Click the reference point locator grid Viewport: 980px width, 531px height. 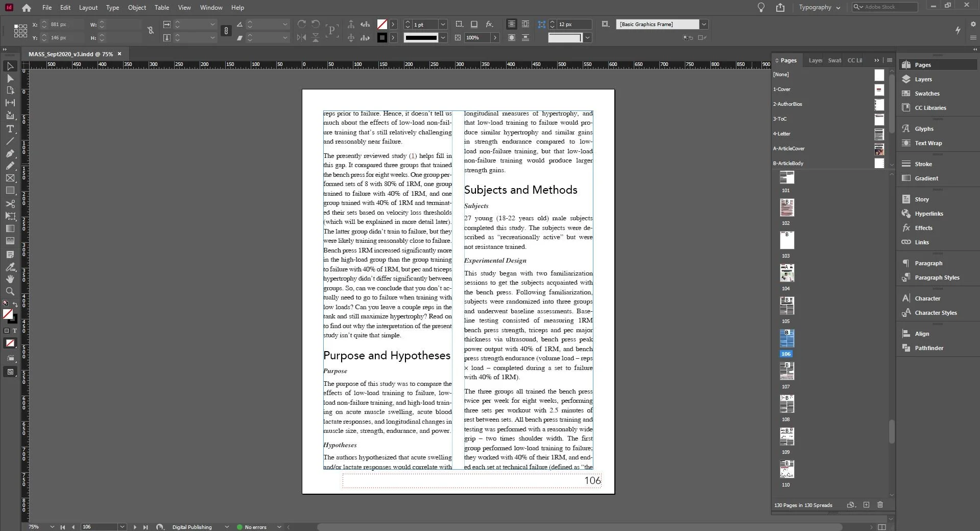click(x=20, y=31)
